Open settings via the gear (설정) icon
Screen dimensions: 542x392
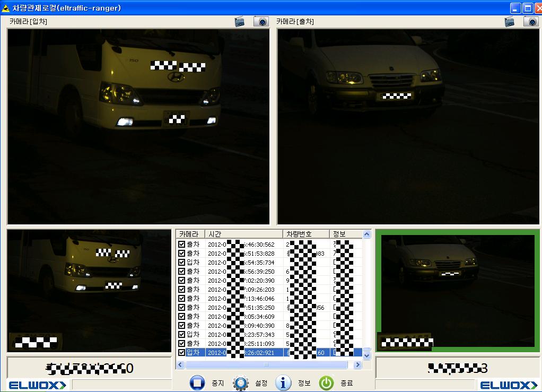pyautogui.click(x=241, y=382)
